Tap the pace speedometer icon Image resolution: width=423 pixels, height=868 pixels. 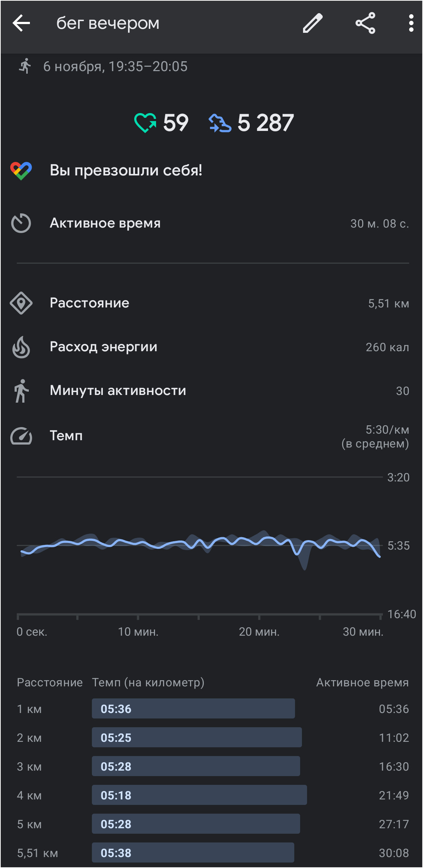point(21,436)
